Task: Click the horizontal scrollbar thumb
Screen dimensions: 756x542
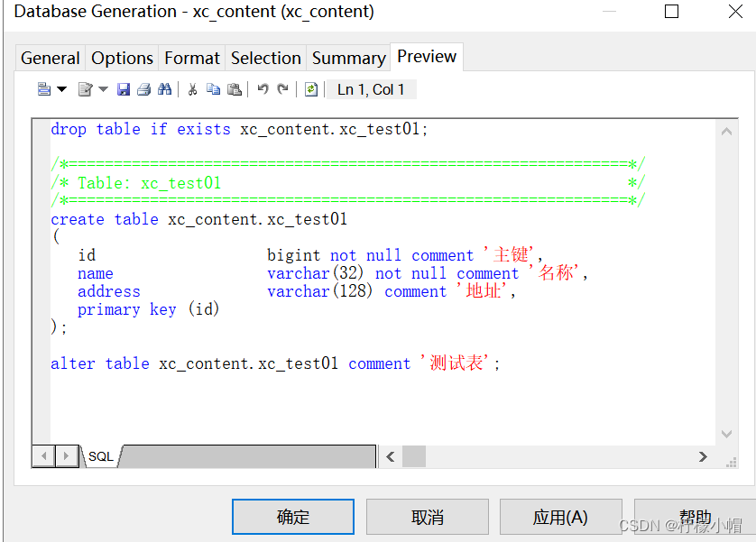Action: (414, 456)
